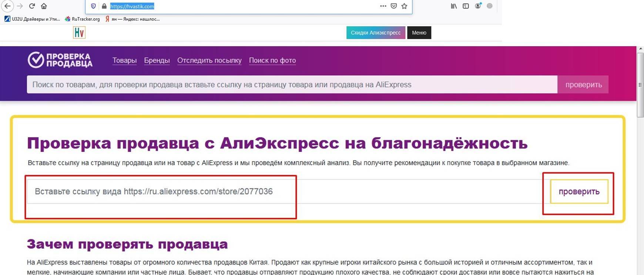Show tracking protection shield info
The height and width of the screenshot is (275, 644).
coord(93,6)
